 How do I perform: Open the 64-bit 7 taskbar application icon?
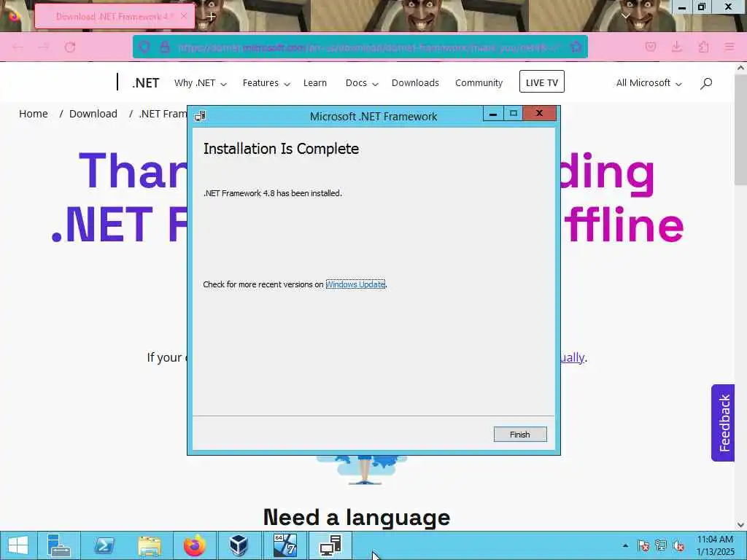pyautogui.click(x=285, y=545)
